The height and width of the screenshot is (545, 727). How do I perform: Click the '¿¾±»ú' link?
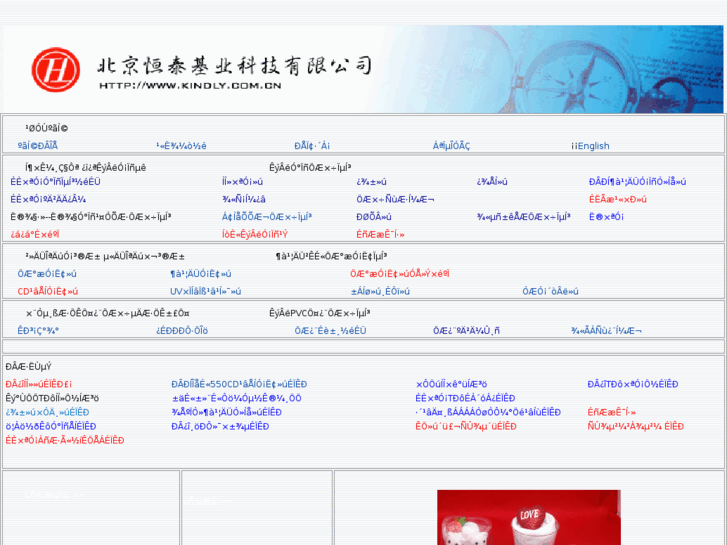point(371,182)
